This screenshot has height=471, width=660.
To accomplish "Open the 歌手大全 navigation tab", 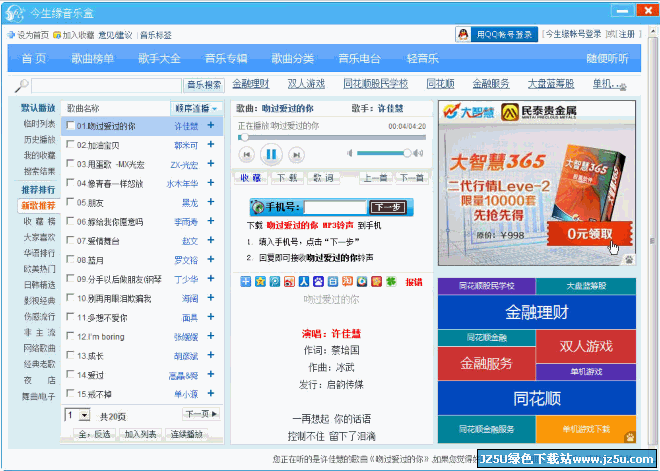I will coord(159,59).
